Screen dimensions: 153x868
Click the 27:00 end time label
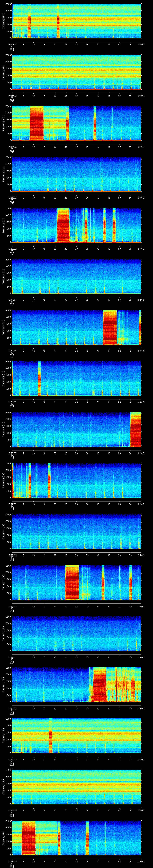pos(141,249)
